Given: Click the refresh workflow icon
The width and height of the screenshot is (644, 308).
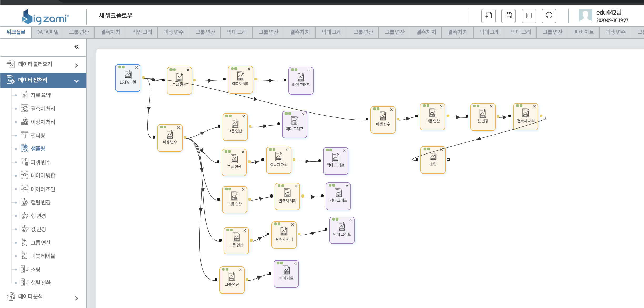Looking at the screenshot, I should coord(549,16).
